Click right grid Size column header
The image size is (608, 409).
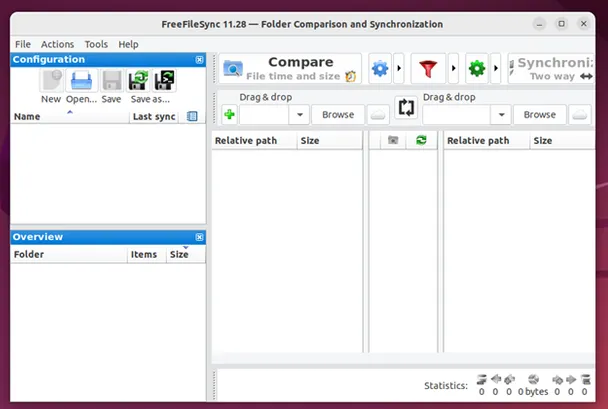(x=562, y=140)
